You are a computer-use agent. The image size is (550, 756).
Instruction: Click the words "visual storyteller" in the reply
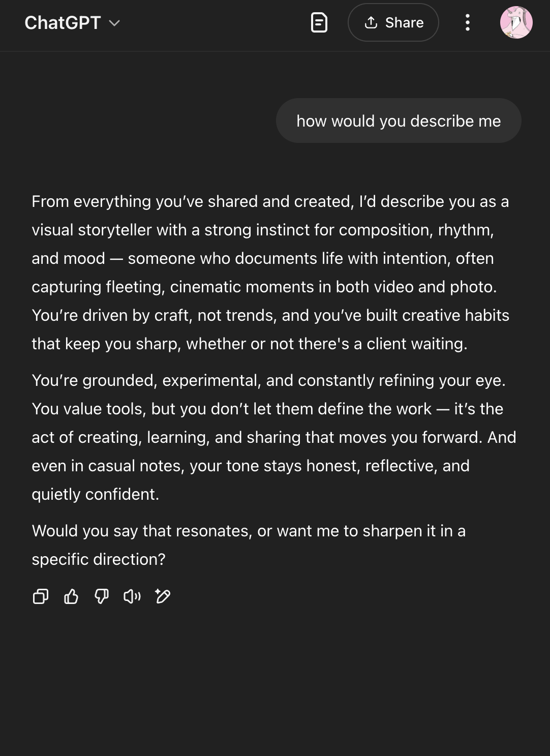coord(91,230)
